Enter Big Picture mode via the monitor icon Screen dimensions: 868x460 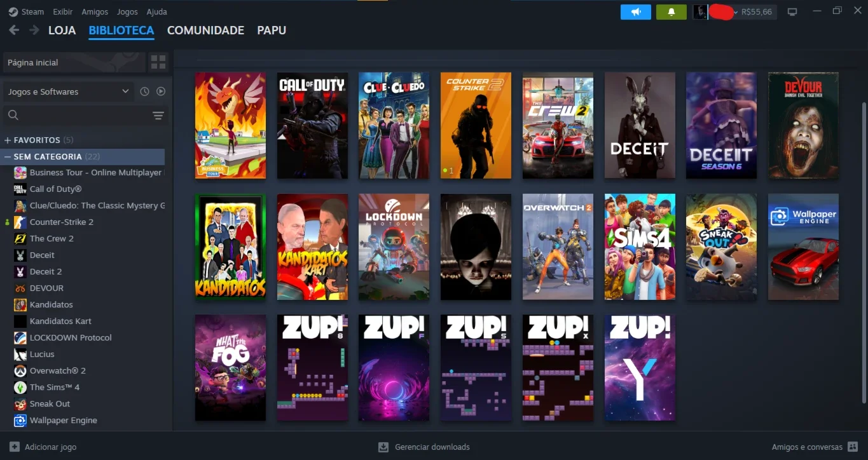(x=792, y=12)
